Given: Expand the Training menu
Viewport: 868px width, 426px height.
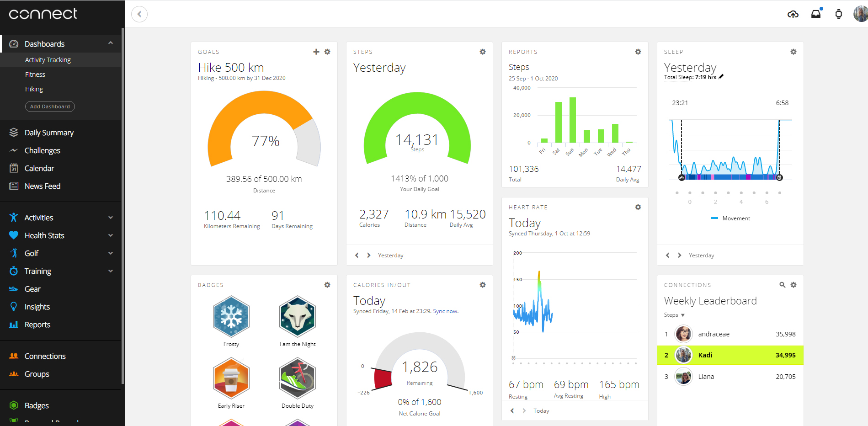Looking at the screenshot, I should coord(111,271).
